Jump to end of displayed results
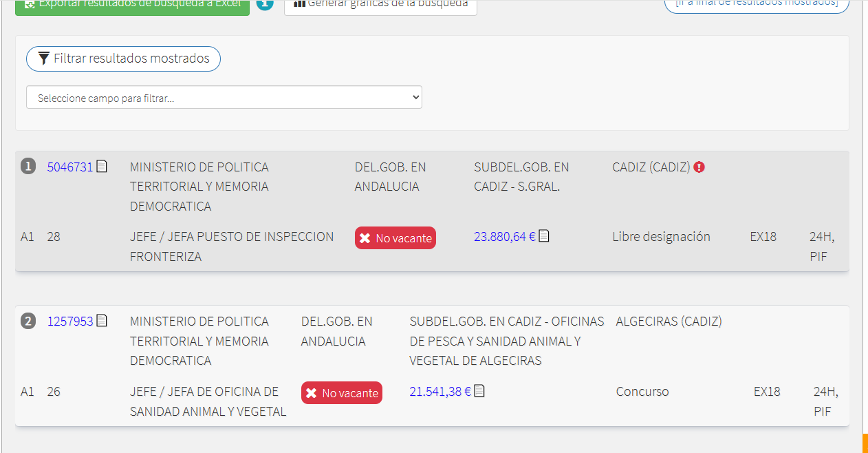 point(756,3)
